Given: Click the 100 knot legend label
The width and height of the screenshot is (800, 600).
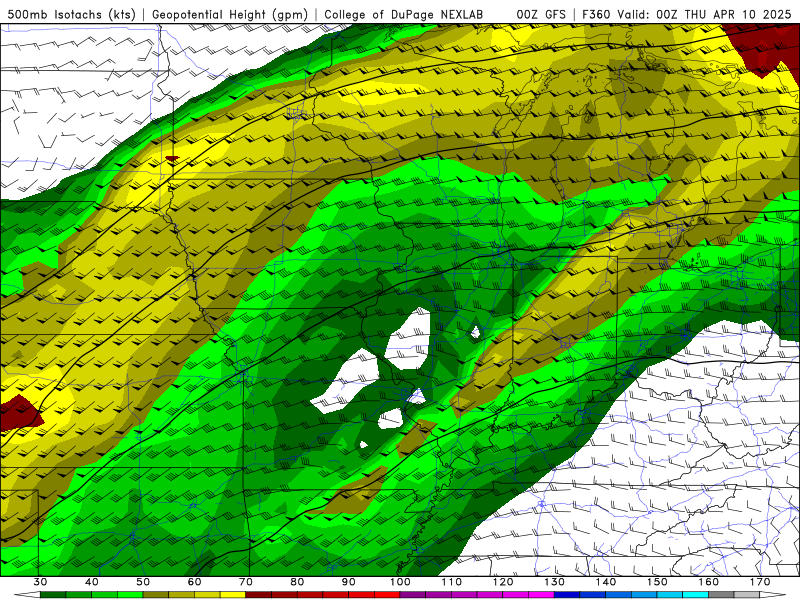Looking at the screenshot, I should pos(400,582).
